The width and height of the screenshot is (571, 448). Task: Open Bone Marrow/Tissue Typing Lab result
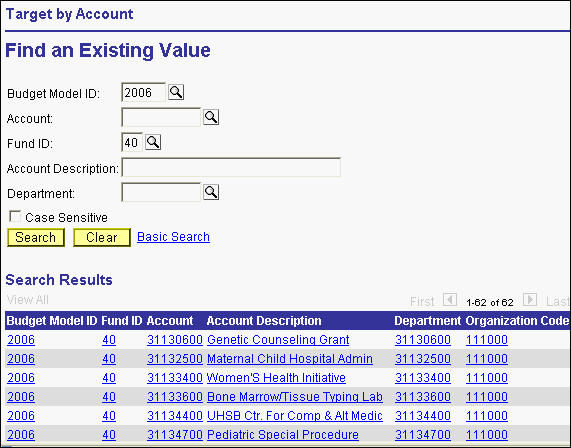tap(295, 397)
